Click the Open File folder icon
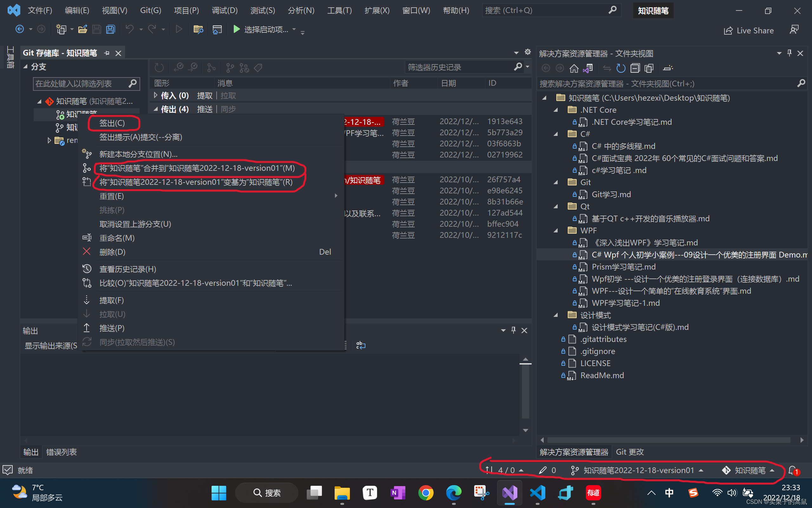Screen dimensions: 812x508 click(82, 30)
